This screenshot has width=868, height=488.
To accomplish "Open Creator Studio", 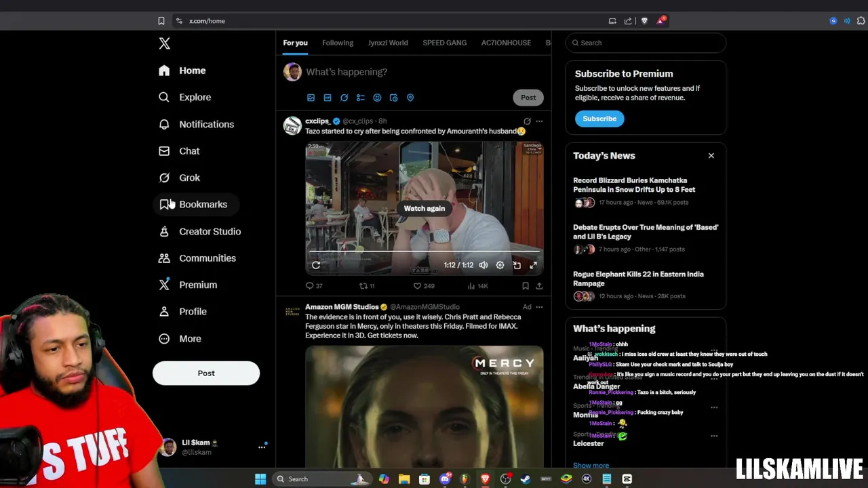I will [x=200, y=231].
